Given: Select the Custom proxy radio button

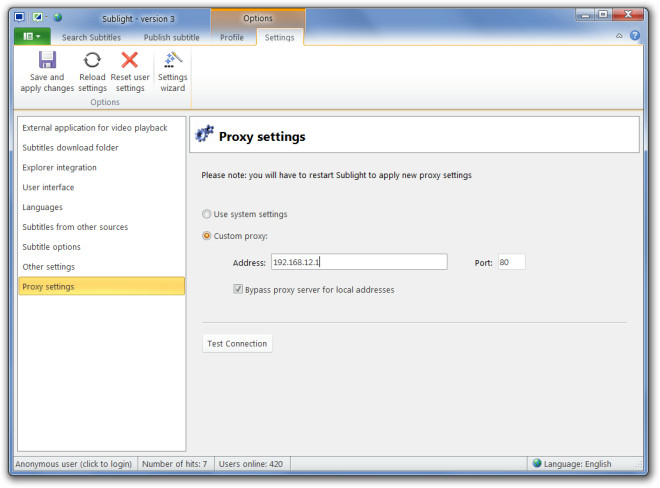Looking at the screenshot, I should (x=206, y=236).
